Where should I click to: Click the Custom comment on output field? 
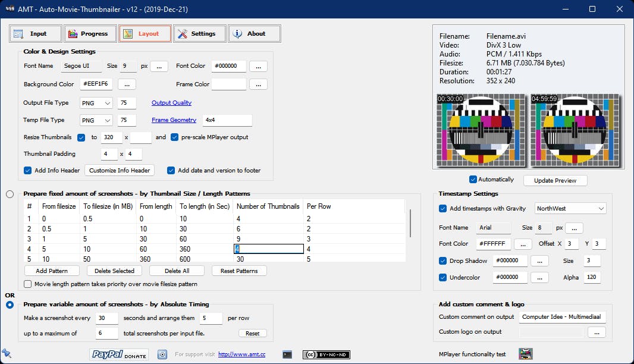tap(562, 317)
